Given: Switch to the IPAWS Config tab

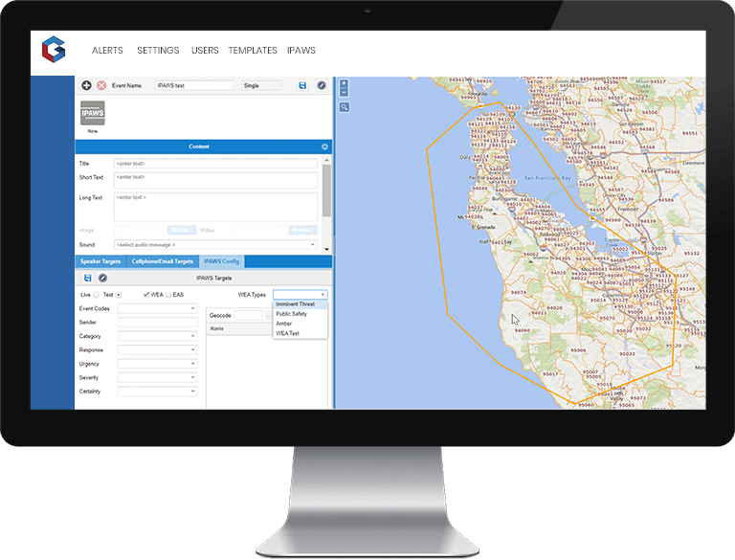Looking at the screenshot, I should (x=222, y=261).
